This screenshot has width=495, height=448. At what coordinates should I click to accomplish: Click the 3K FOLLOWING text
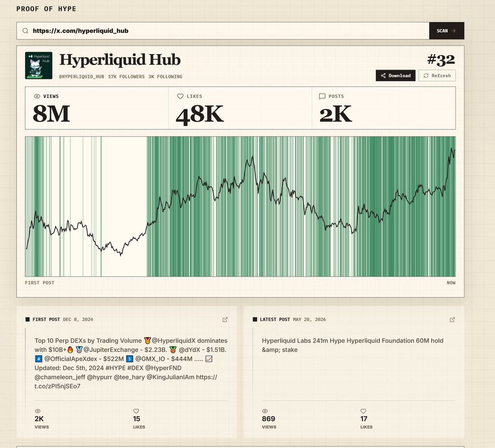(x=165, y=77)
